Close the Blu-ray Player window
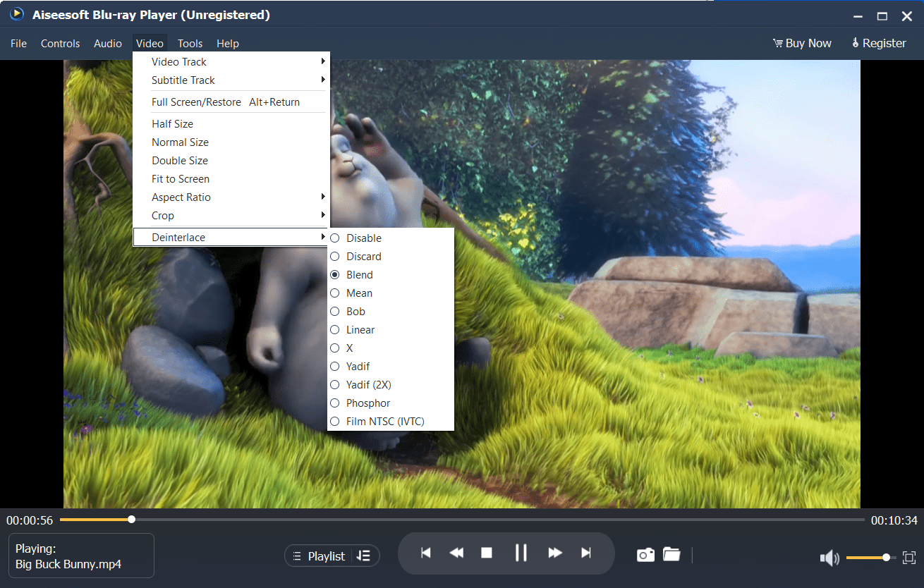Image resolution: width=924 pixels, height=588 pixels. 907,16
